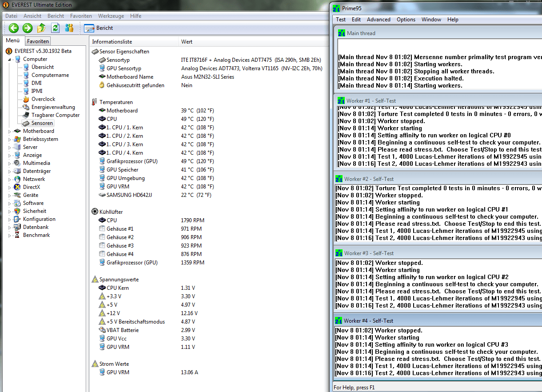Click the Spannungswerte warning section icon
This screenshot has width=542, height=392.
click(x=95, y=280)
